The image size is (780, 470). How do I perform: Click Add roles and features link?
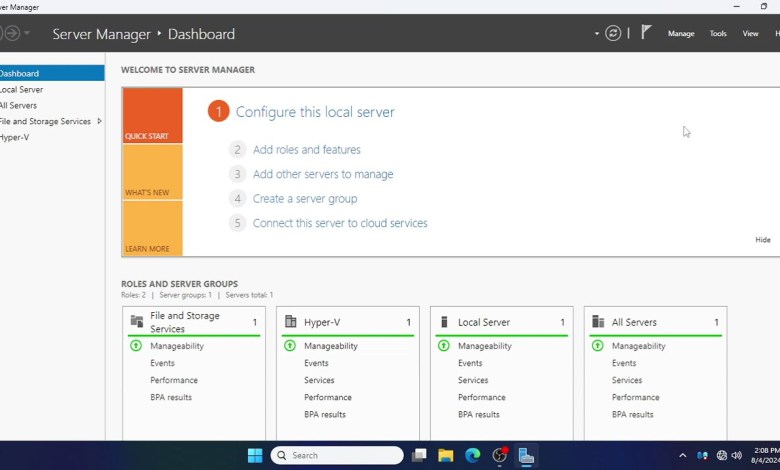click(306, 150)
